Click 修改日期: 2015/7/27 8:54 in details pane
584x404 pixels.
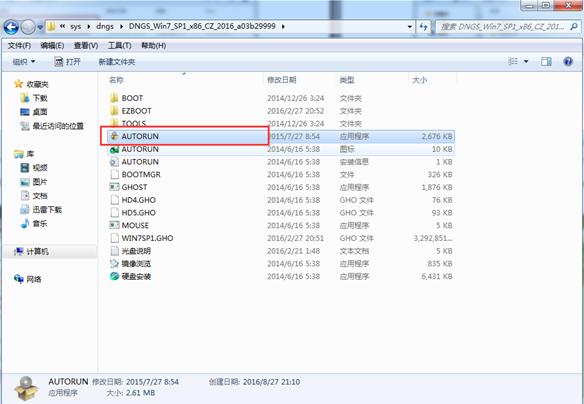(136, 382)
